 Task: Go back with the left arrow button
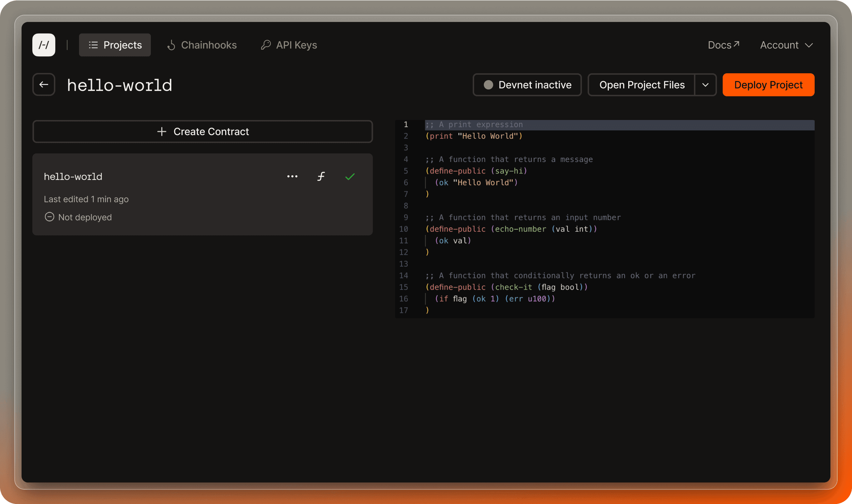click(x=44, y=84)
